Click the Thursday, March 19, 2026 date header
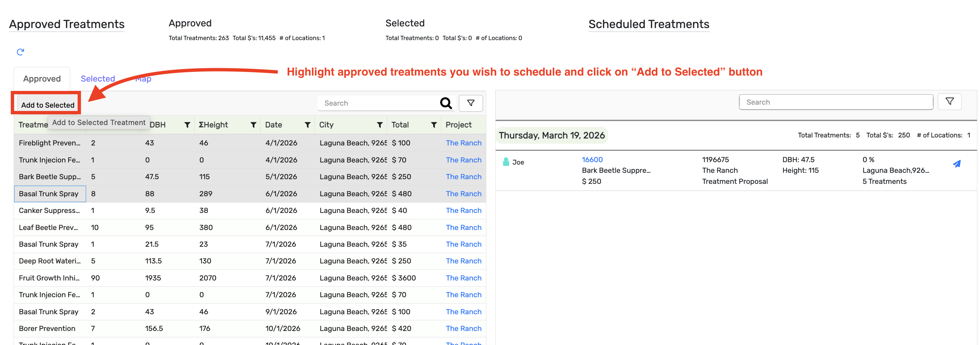Image resolution: width=980 pixels, height=345 pixels. (x=552, y=135)
